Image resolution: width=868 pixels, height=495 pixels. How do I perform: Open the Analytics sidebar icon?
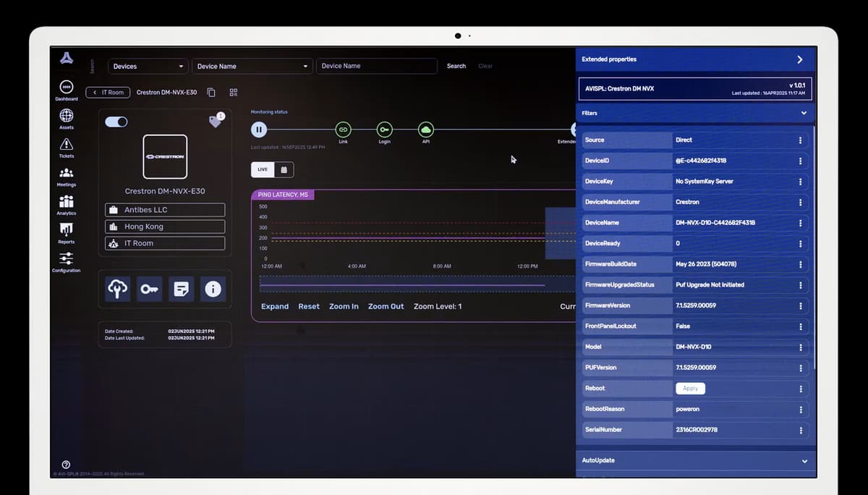point(66,202)
